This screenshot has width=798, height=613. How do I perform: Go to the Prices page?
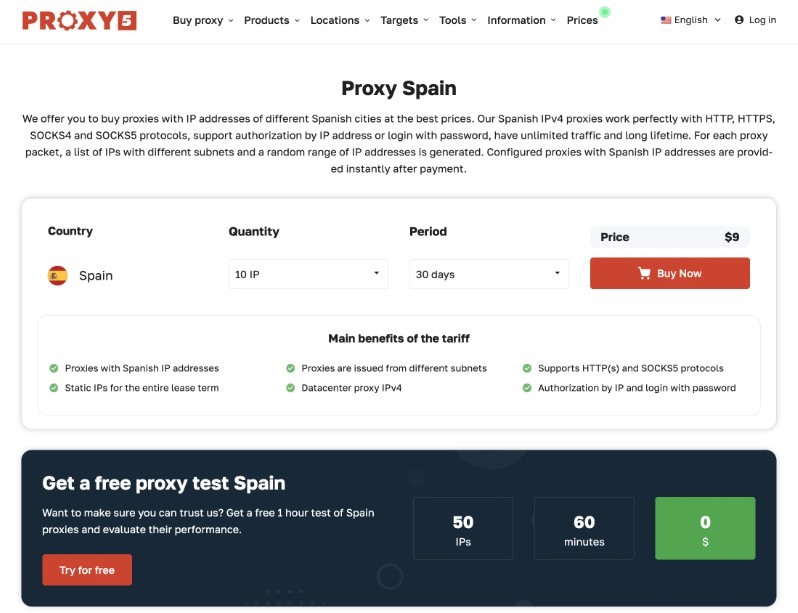click(582, 20)
